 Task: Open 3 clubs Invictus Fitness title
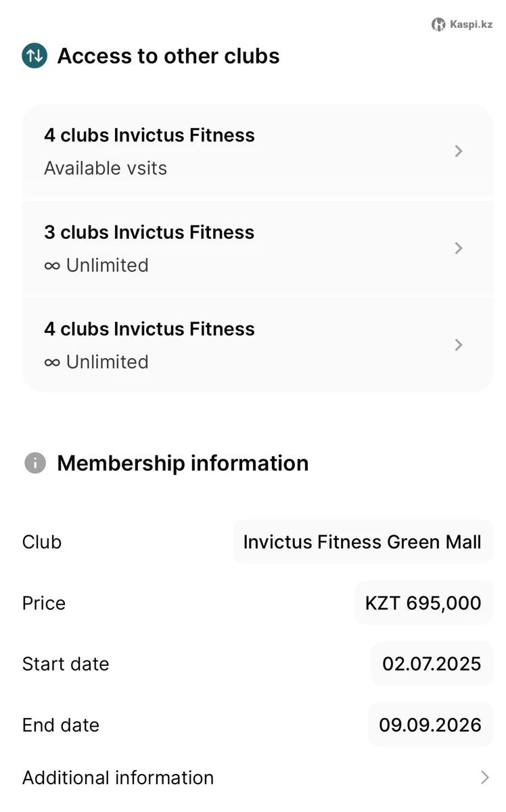pos(149,232)
